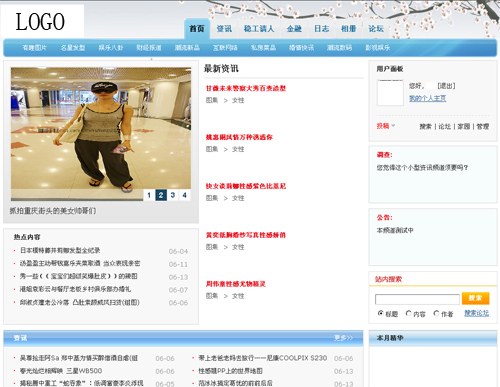Open the 潮流新品 channel in blue bar
Viewport: 500px width, 387px height.
[187, 48]
